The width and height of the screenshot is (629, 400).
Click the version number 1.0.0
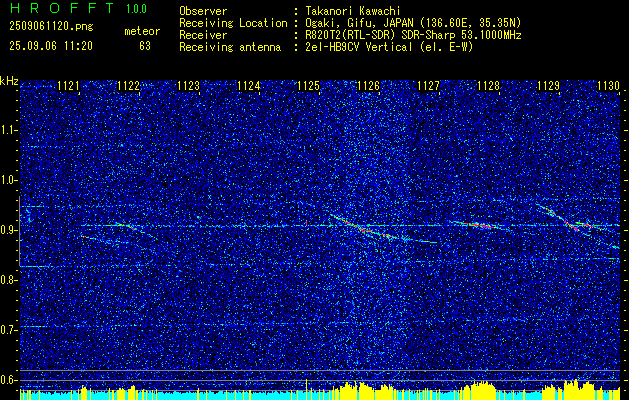pyautogui.click(x=136, y=8)
